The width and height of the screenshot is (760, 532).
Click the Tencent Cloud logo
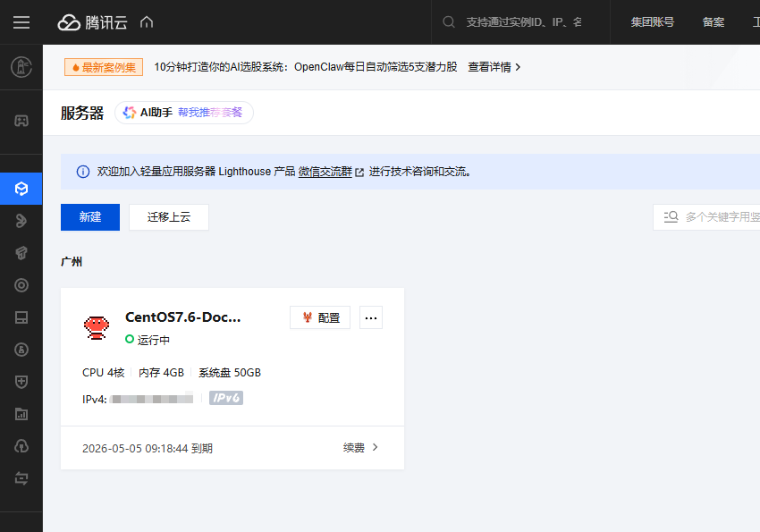pyautogui.click(x=93, y=22)
